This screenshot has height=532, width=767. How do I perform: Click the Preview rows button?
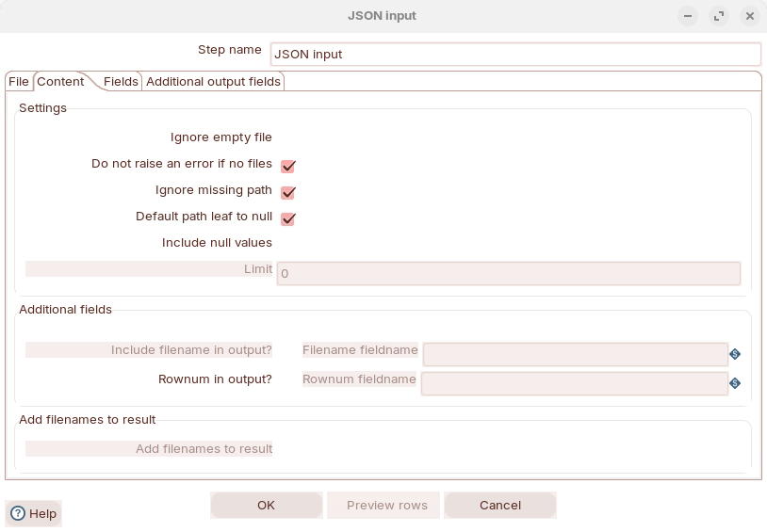[386, 506]
